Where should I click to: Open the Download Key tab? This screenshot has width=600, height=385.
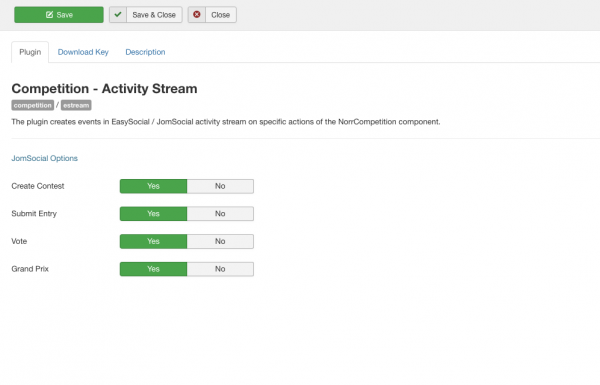pos(83,52)
